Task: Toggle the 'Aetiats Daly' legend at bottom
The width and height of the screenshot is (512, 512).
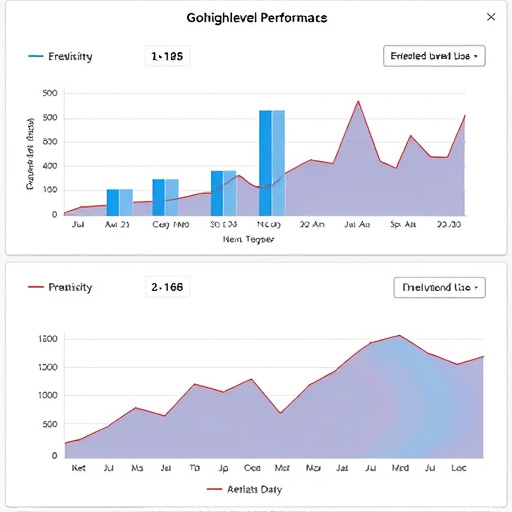Action: [244, 489]
